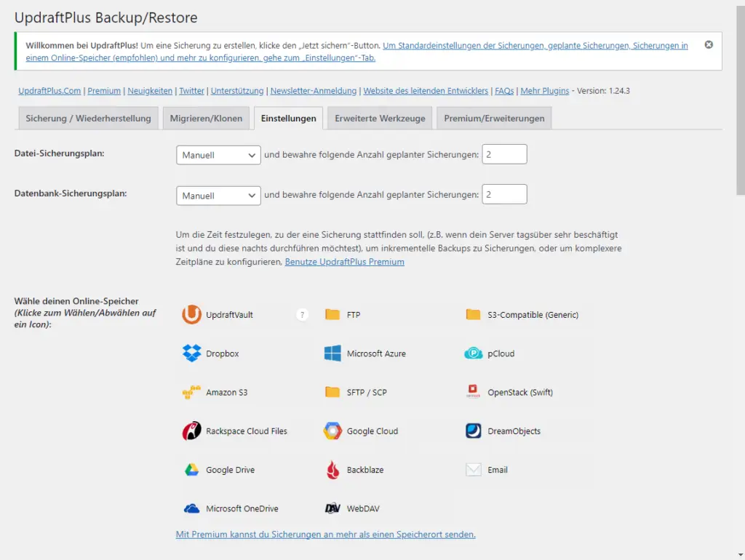Switch to Sicherung / Wiederherstellung tab
The height and width of the screenshot is (560, 745).
tap(88, 119)
